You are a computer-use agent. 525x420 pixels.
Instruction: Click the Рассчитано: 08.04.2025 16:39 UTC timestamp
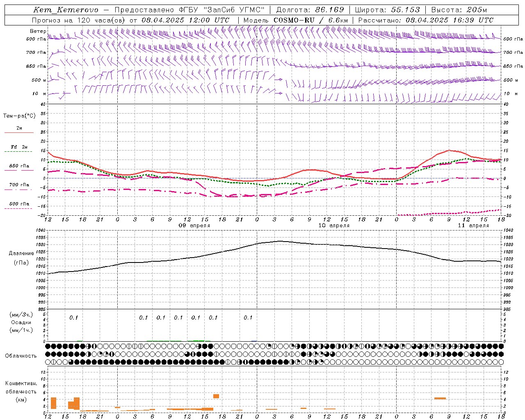(x=426, y=20)
